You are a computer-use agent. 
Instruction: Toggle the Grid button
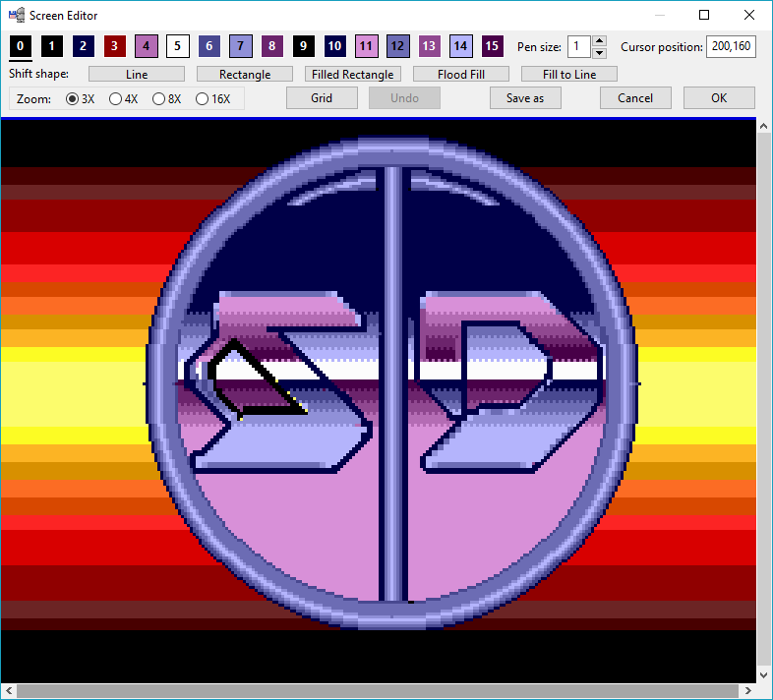(322, 98)
